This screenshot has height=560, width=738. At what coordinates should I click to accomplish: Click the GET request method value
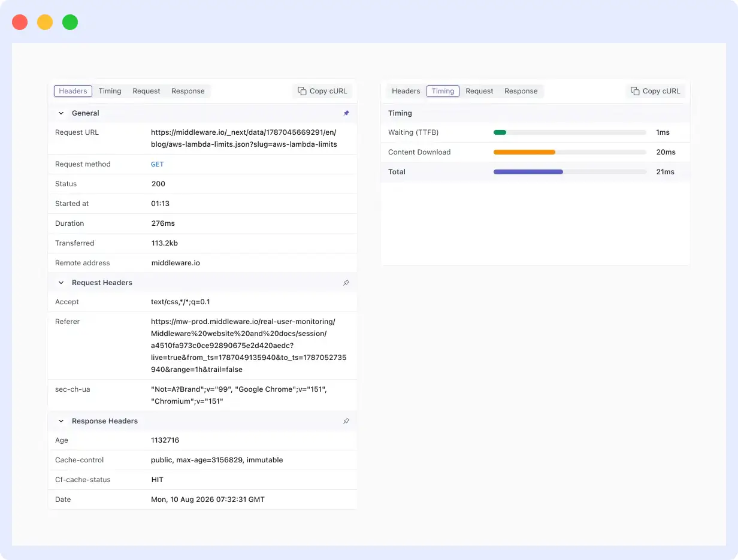click(x=157, y=164)
